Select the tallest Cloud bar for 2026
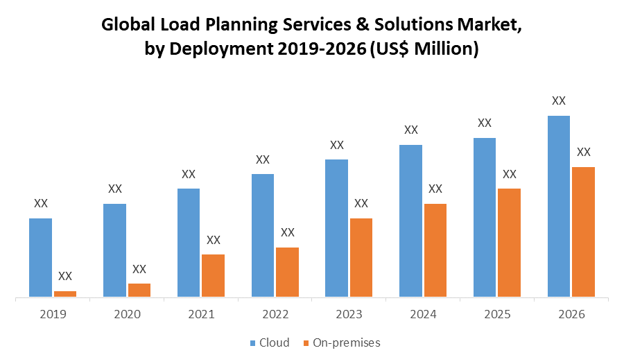Viewport: 624px width, 364px height. [x=558, y=207]
